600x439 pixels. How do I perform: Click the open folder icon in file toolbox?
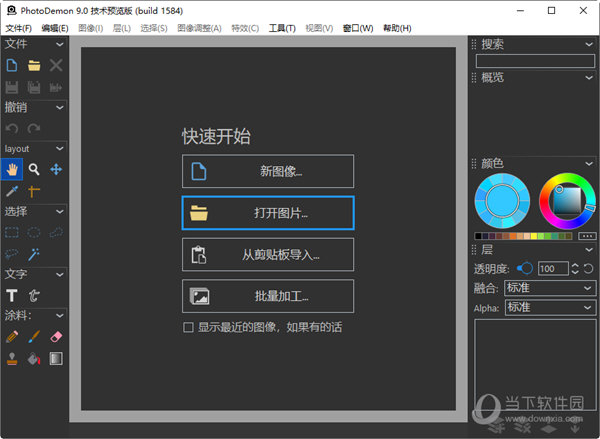point(34,65)
